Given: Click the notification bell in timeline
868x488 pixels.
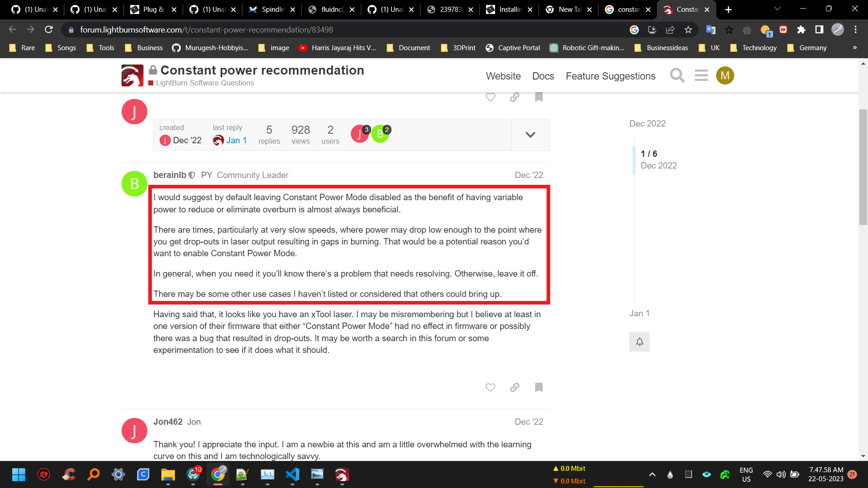Looking at the screenshot, I should point(639,342).
